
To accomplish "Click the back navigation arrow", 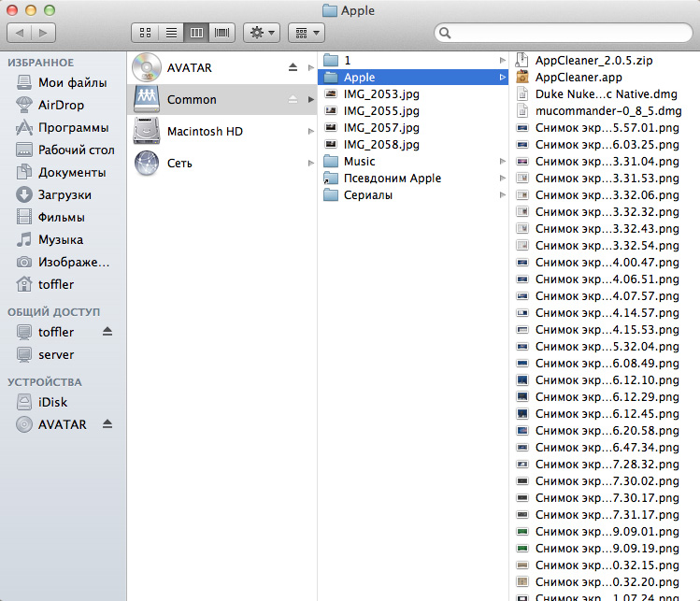I will point(21,33).
